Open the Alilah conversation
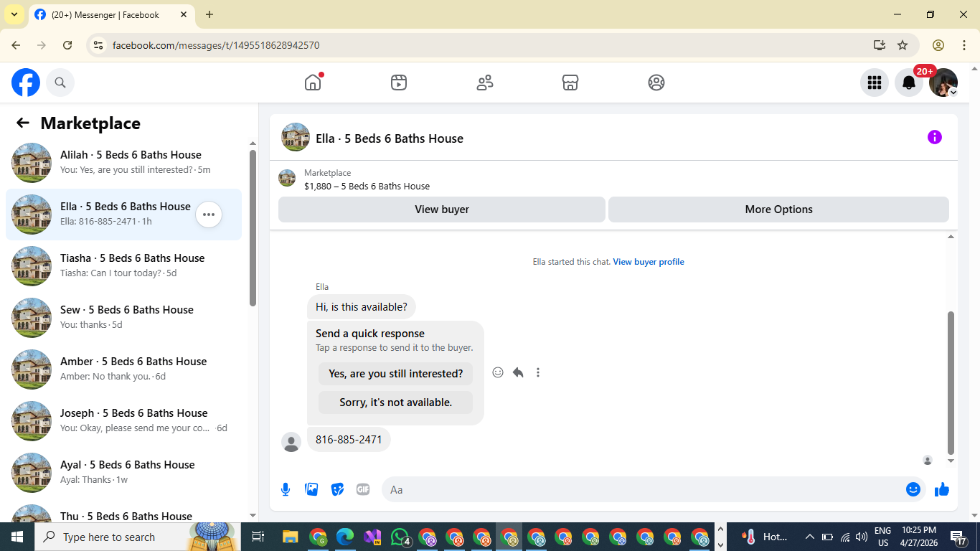 click(123, 163)
